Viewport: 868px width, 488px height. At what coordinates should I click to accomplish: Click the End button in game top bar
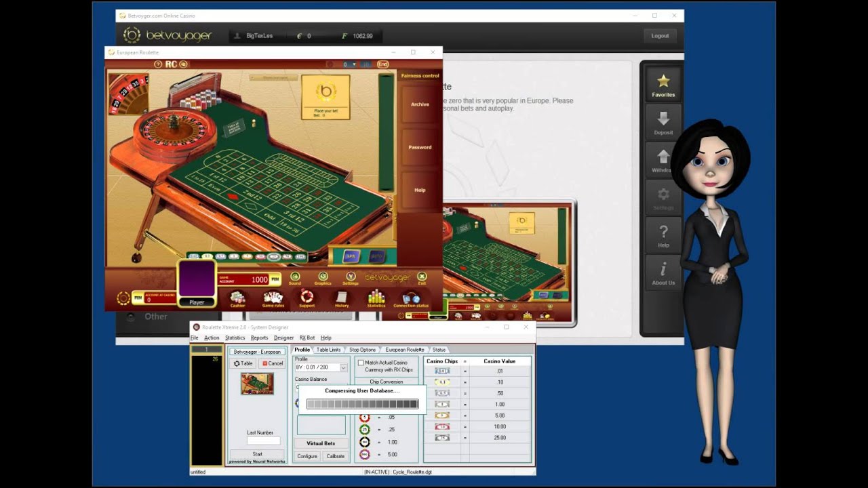coord(382,64)
